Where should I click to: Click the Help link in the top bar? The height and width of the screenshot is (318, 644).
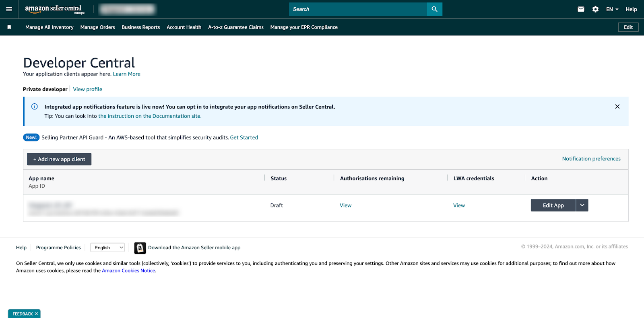click(x=631, y=9)
